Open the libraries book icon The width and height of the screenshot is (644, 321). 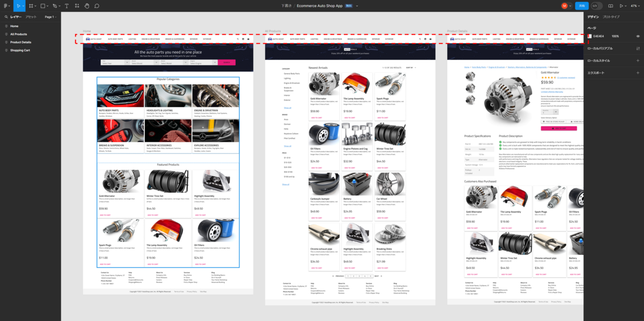(610, 5)
